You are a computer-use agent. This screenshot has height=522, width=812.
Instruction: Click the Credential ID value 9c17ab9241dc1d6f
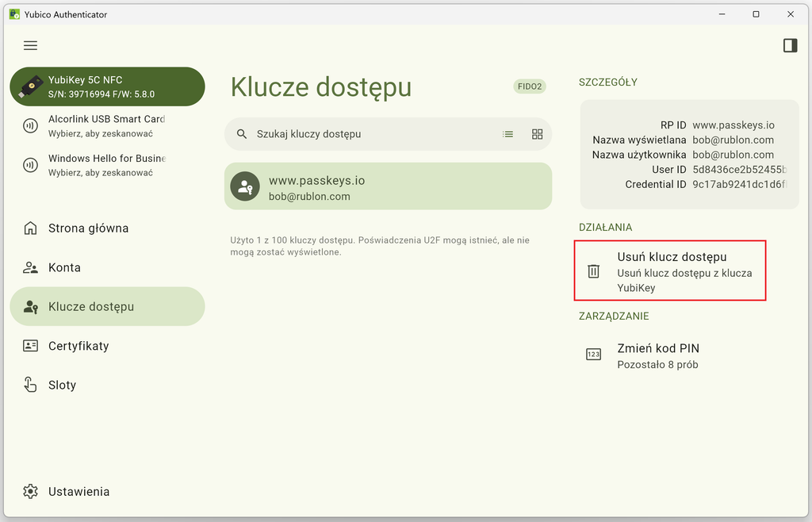pos(740,184)
